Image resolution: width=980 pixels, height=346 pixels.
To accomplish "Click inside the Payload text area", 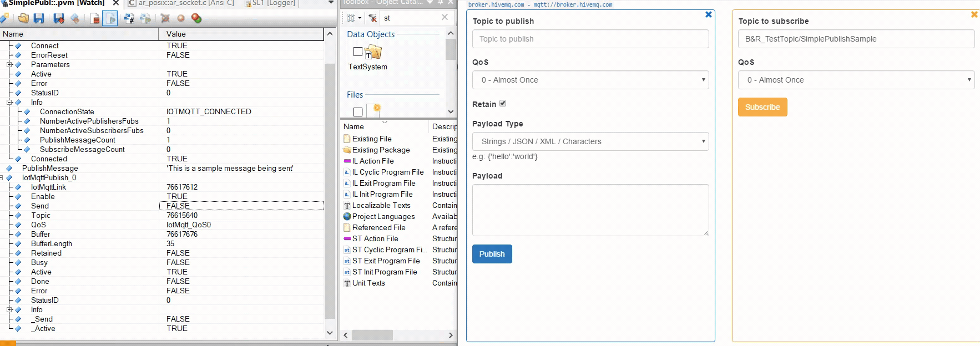I will pyautogui.click(x=590, y=210).
